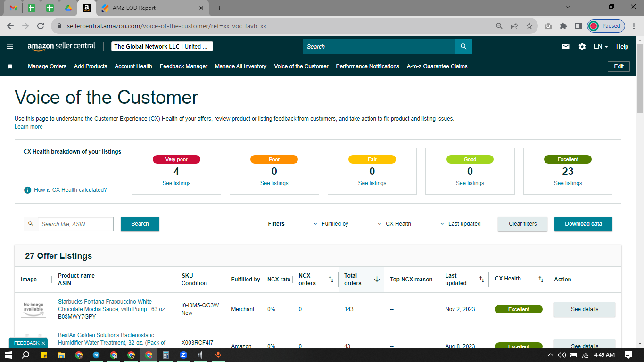This screenshot has height=362, width=644.
Task: See listings under Excellent
Action: pos(568,183)
